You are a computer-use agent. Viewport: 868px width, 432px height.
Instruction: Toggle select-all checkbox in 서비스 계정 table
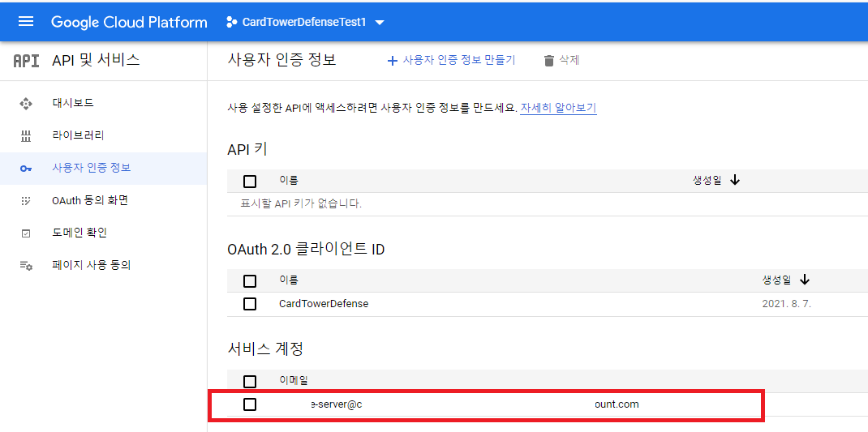250,381
